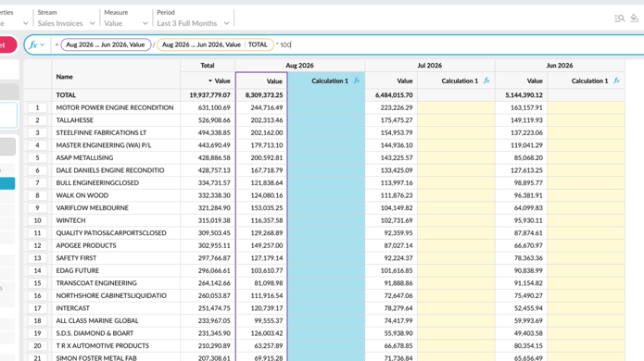This screenshot has height=361, width=644.
Task: Click Aug 2026 total 8,309,373.25
Action: point(264,94)
